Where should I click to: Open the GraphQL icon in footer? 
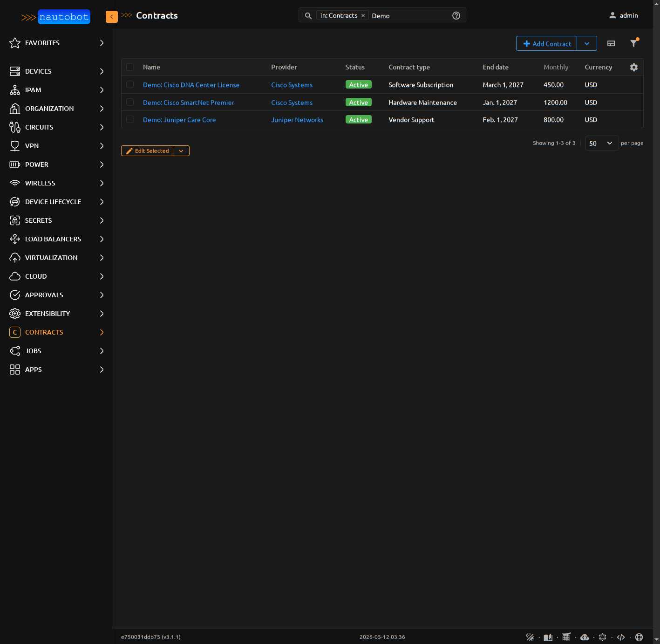(603, 637)
